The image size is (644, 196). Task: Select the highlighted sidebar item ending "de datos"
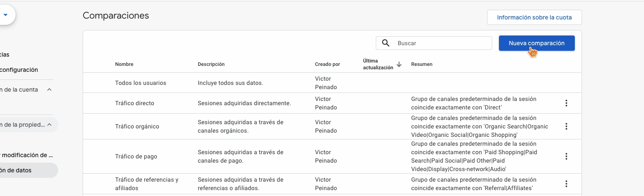pos(17,170)
